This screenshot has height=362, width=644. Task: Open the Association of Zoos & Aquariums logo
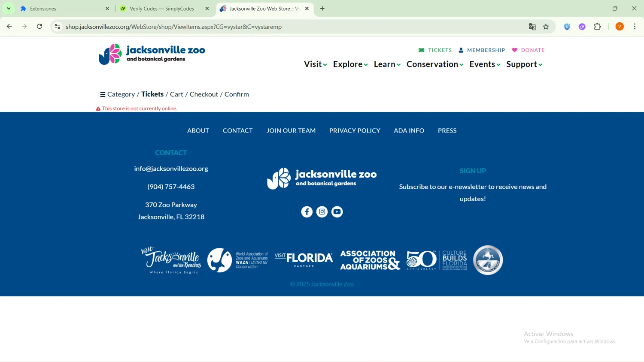370,260
